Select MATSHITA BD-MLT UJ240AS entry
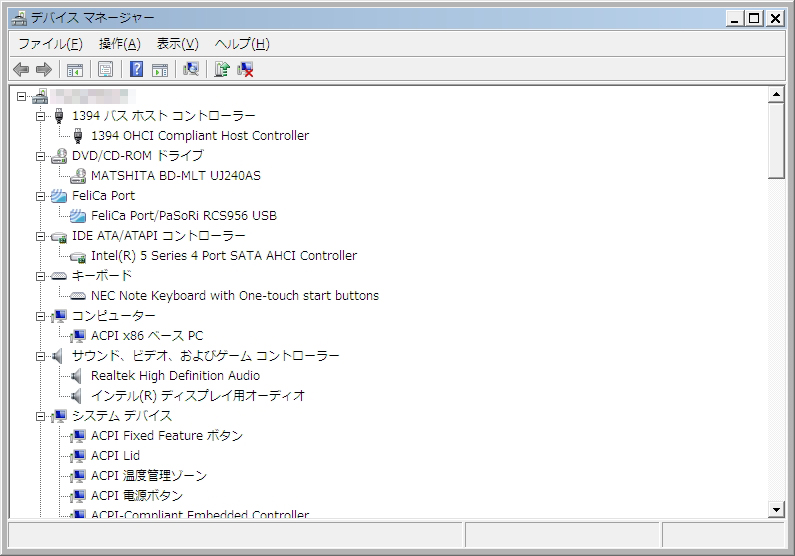795x556 pixels. (x=175, y=176)
